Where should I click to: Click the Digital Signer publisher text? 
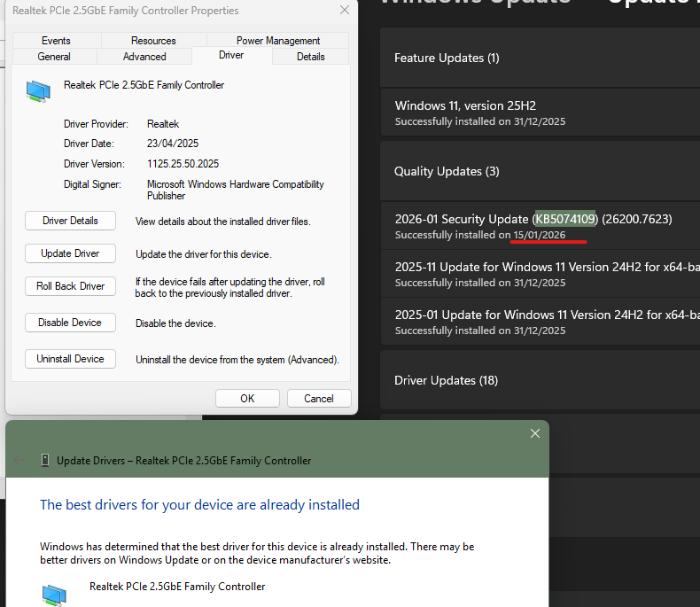236,190
